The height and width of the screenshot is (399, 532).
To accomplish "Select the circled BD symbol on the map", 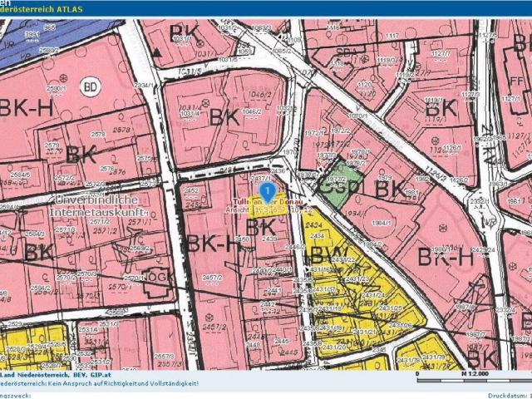I will coord(91,87).
